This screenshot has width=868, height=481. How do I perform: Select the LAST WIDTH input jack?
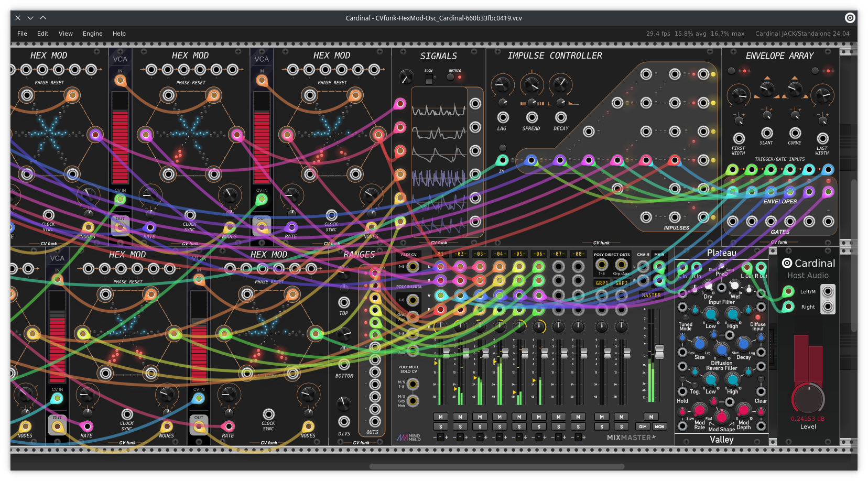point(822,138)
